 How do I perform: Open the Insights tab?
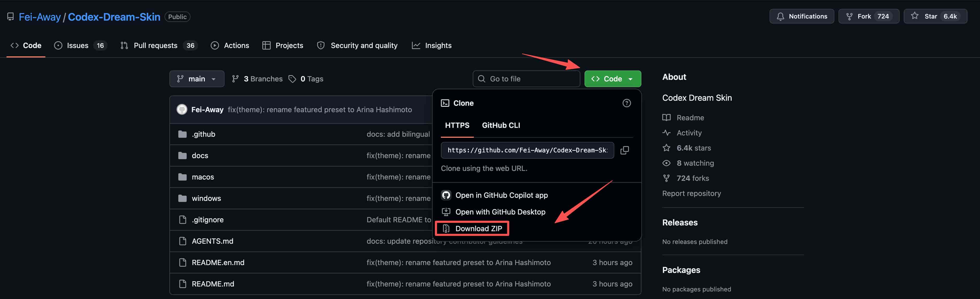click(x=432, y=46)
